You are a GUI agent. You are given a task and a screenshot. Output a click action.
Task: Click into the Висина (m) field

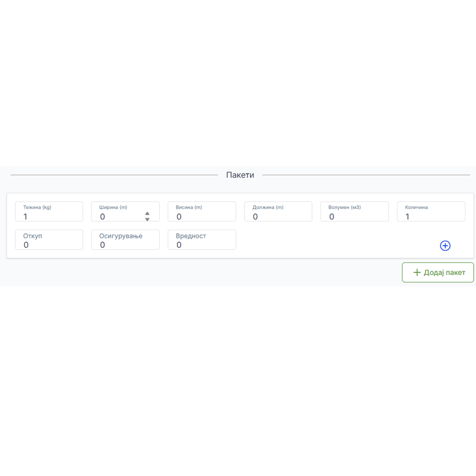[x=202, y=212]
